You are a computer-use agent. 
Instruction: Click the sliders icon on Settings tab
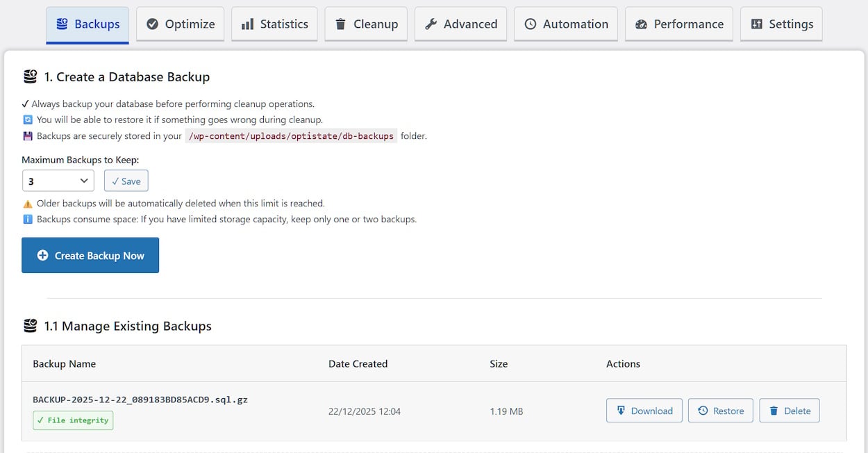757,24
